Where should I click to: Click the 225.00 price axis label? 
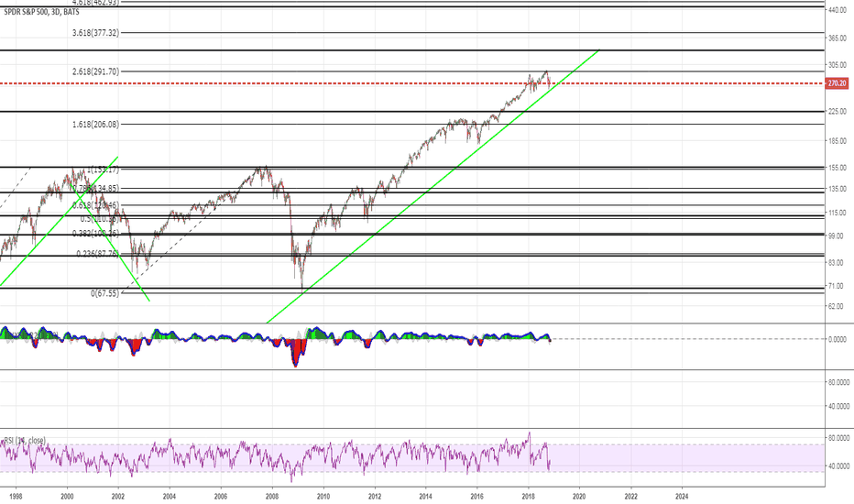838,111
